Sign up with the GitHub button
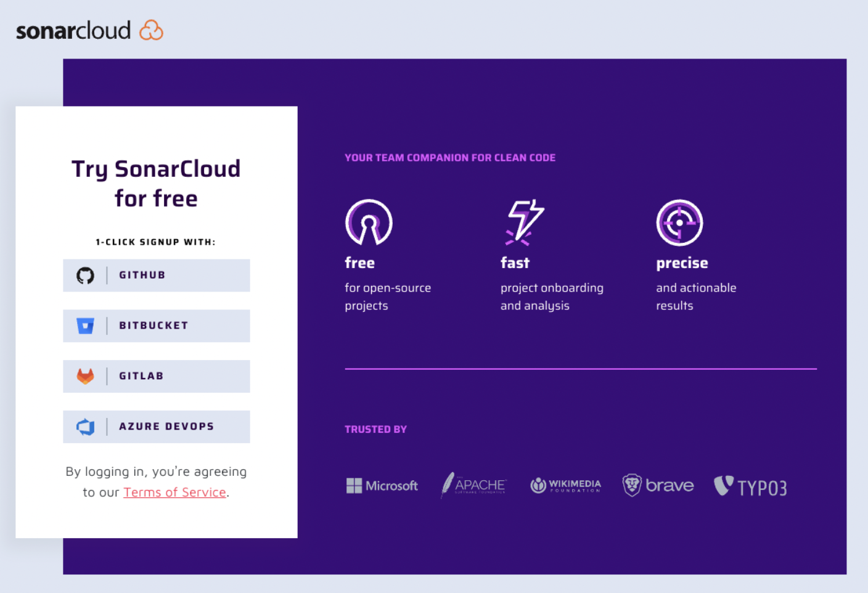The image size is (868, 593). coord(157,275)
